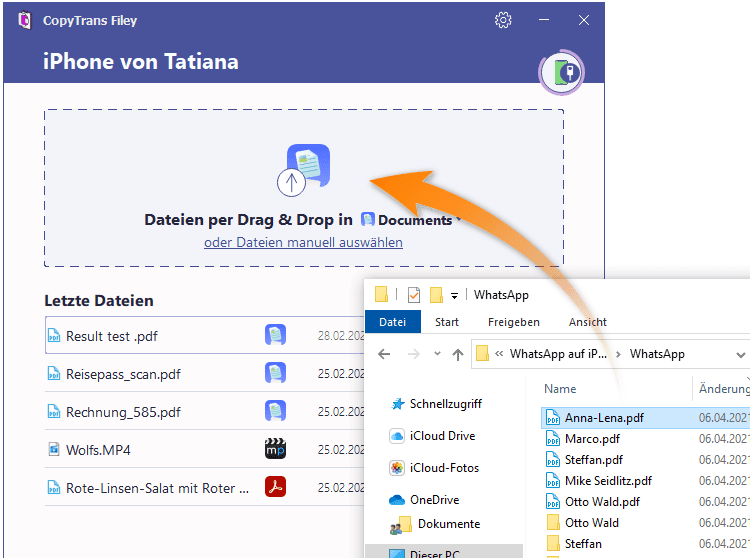The height and width of the screenshot is (558, 750).
Task: Open Customize Quick Access Toolbar dropdown
Action: [454, 295]
